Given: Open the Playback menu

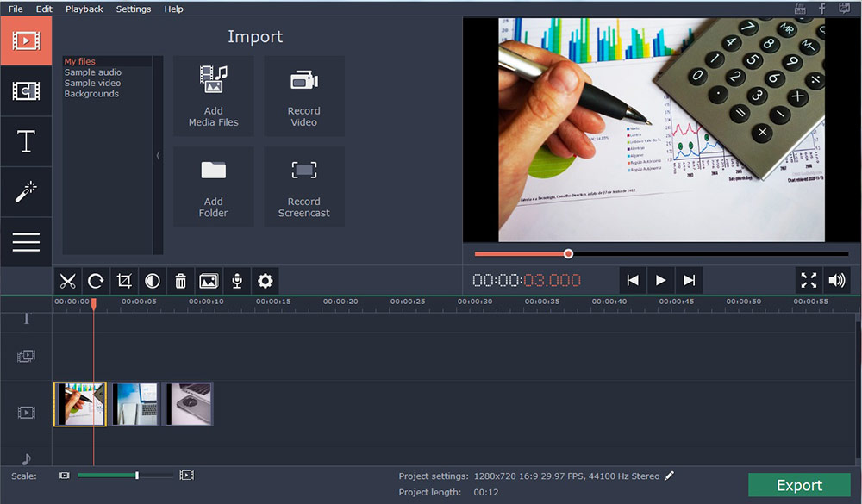Looking at the screenshot, I should click(x=84, y=9).
